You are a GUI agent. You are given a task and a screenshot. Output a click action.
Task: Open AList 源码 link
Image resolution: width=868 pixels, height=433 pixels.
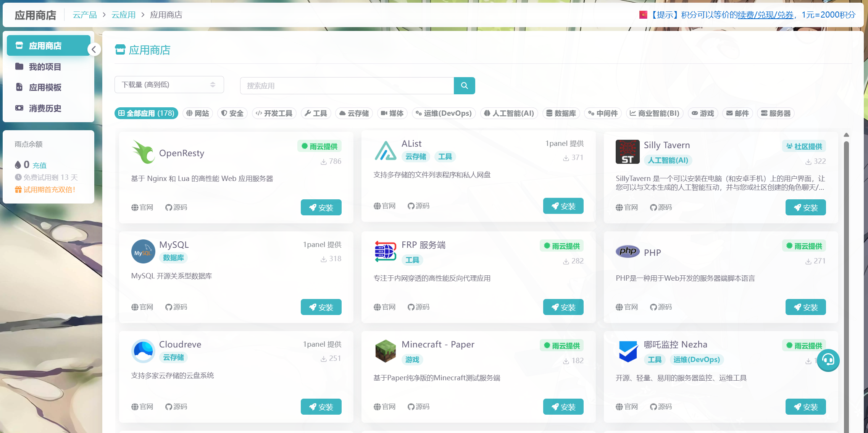pos(419,206)
